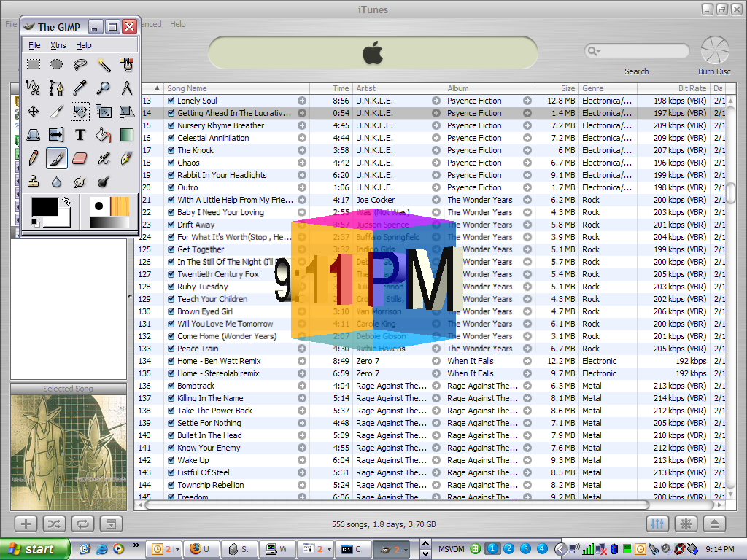Select the Rotate tool in GIMP
The width and height of the screenshot is (747, 560).
point(80,112)
